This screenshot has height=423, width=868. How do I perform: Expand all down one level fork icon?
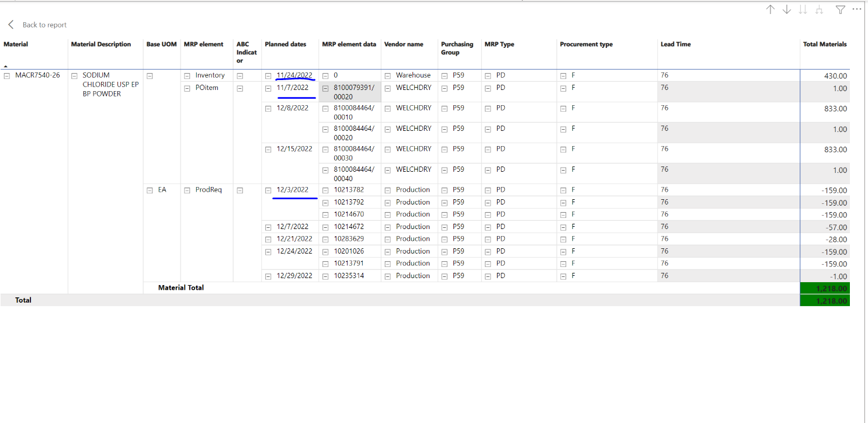pyautogui.click(x=820, y=9)
